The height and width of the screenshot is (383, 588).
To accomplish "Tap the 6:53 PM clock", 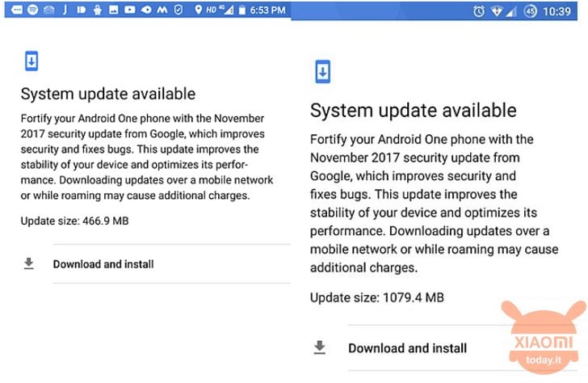I will (268, 11).
